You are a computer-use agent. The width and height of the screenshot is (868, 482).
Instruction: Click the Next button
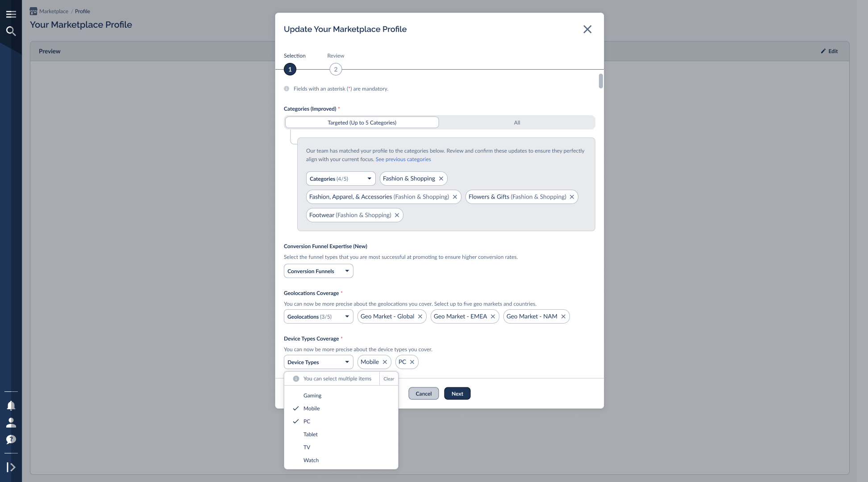(x=457, y=393)
